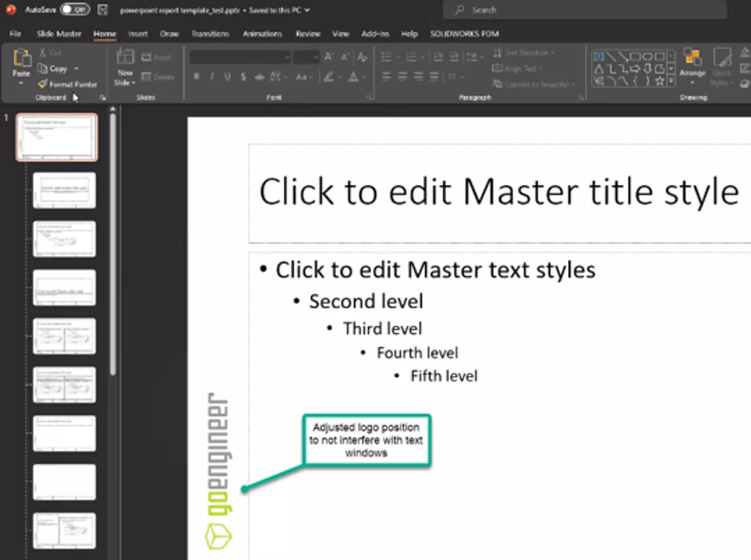Toggle underline formatting
The image size is (751, 560).
pyautogui.click(x=227, y=76)
